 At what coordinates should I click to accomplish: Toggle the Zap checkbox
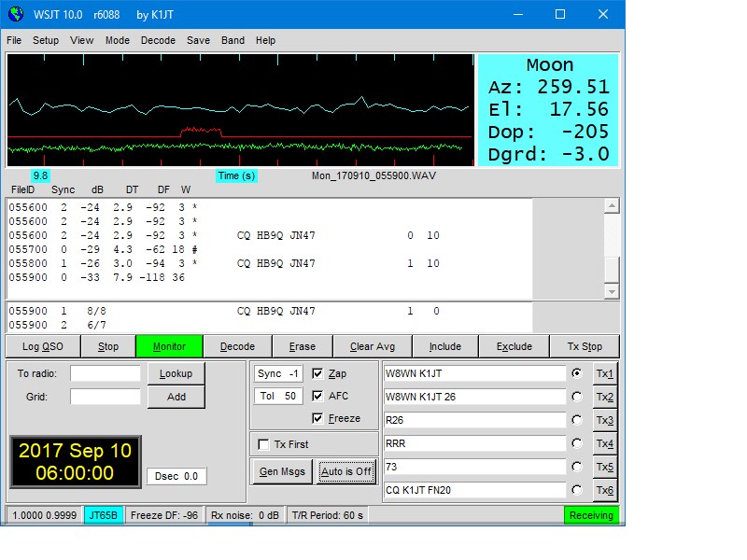[318, 373]
